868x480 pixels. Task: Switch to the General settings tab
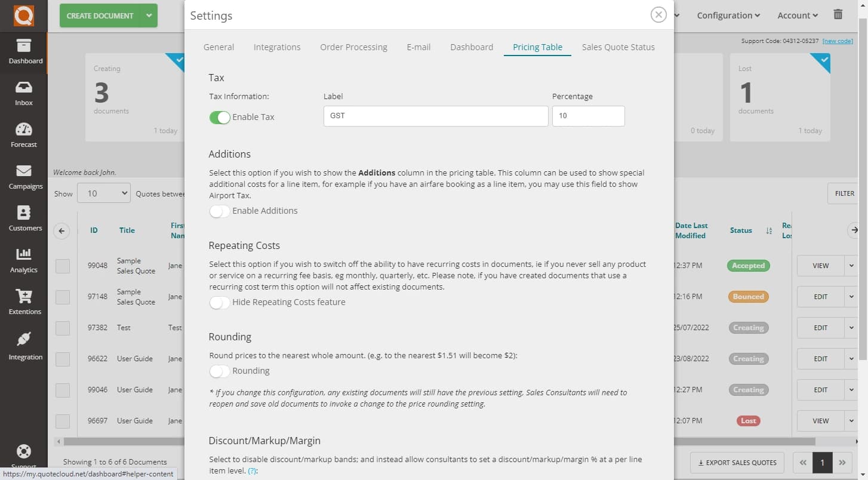coord(218,47)
